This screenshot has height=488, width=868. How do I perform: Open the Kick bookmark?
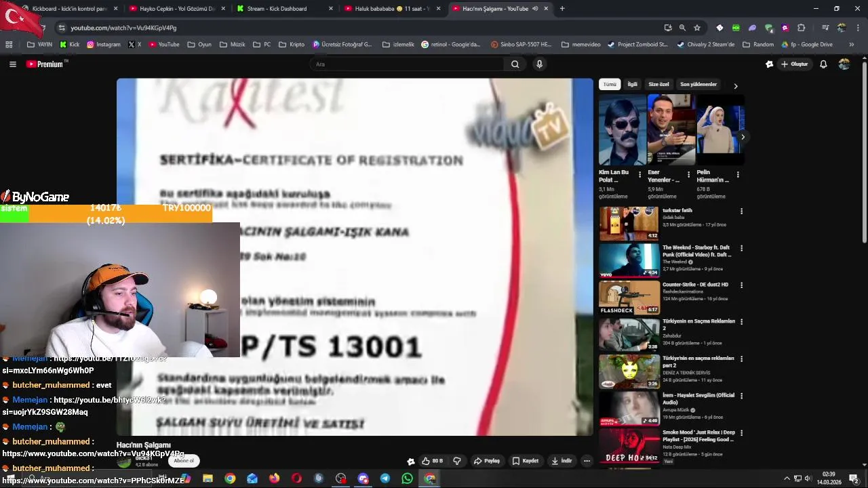[70, 45]
